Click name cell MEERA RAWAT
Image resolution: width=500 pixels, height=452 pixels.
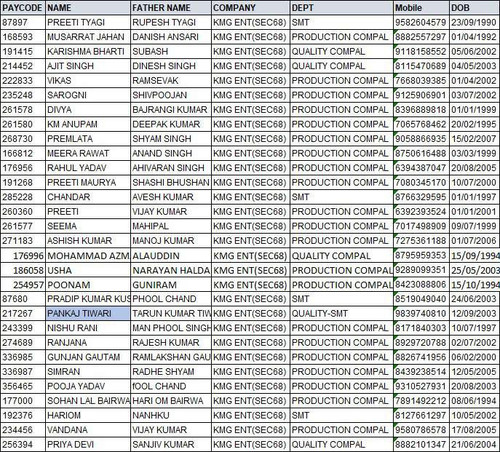tap(88, 153)
